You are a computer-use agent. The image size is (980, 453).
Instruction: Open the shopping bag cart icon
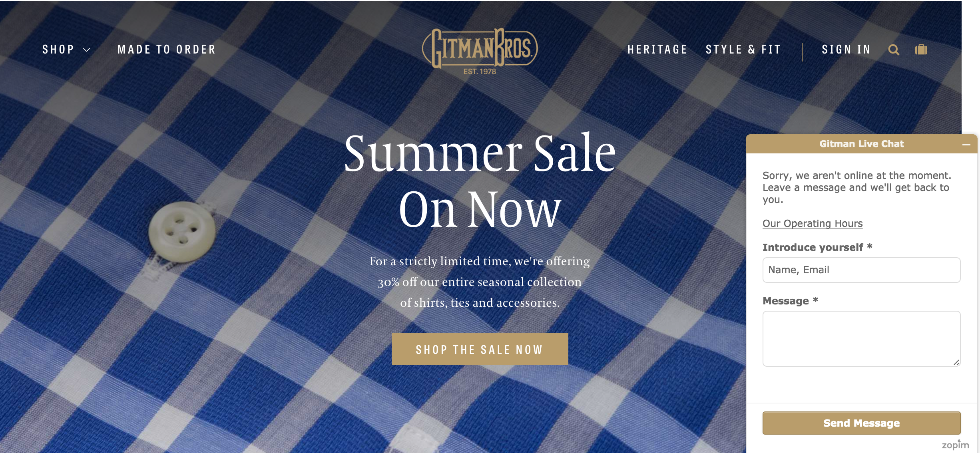click(921, 50)
